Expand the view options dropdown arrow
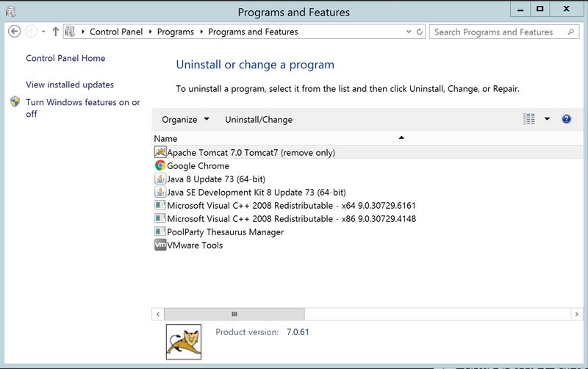Viewport: 588px width, 369px height. pos(547,119)
